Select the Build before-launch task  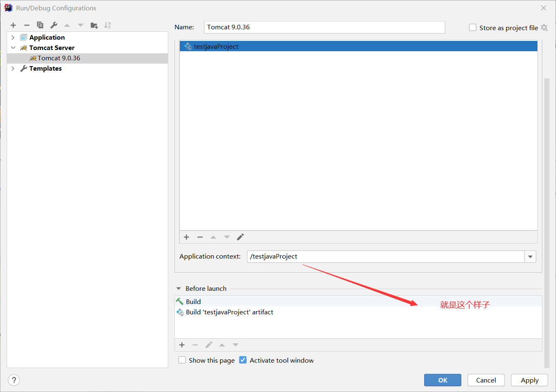click(x=358, y=302)
